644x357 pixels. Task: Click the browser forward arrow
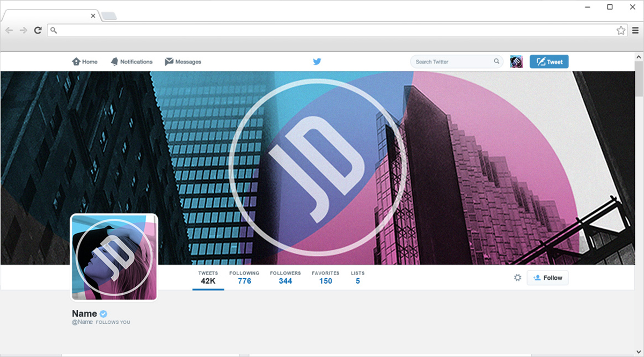click(x=23, y=31)
